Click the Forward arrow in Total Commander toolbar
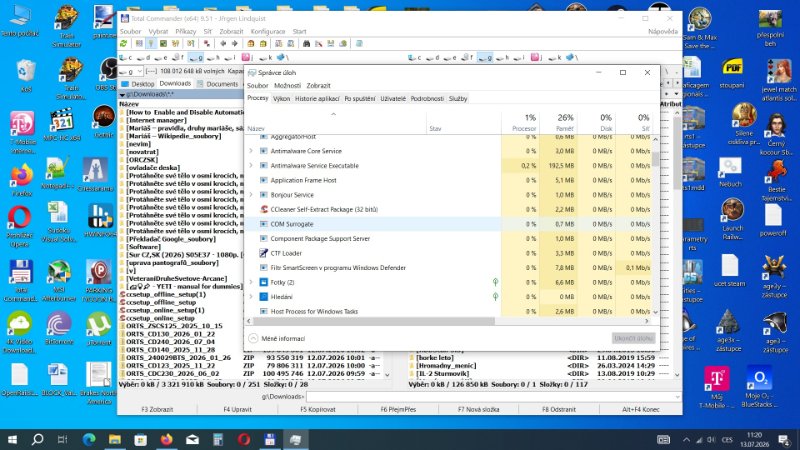Viewport: 800px width, 450px height. (x=235, y=44)
